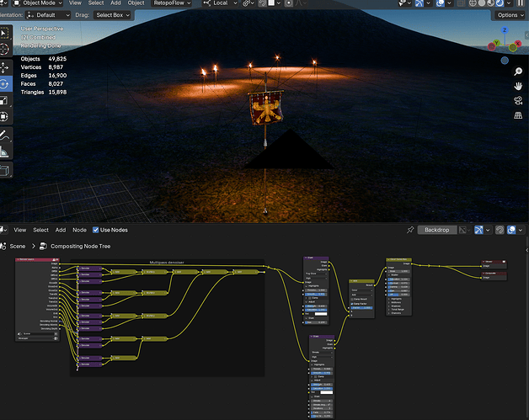Open the 3D viewport Add menu
Viewport: 529px width, 420px height.
point(115,3)
